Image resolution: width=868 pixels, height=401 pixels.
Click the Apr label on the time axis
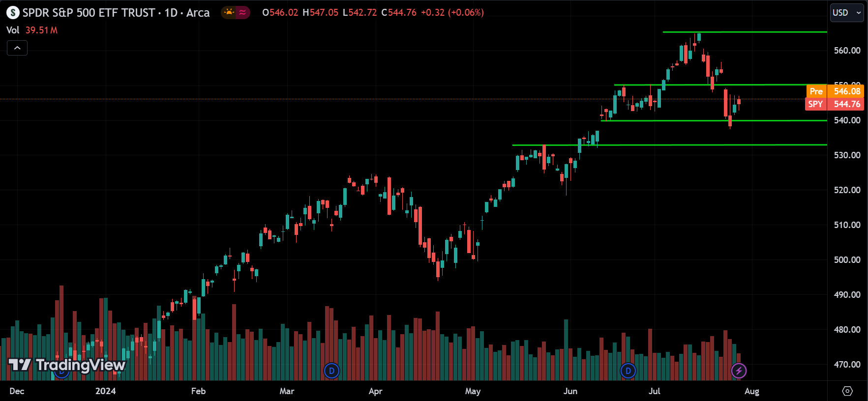pos(375,391)
